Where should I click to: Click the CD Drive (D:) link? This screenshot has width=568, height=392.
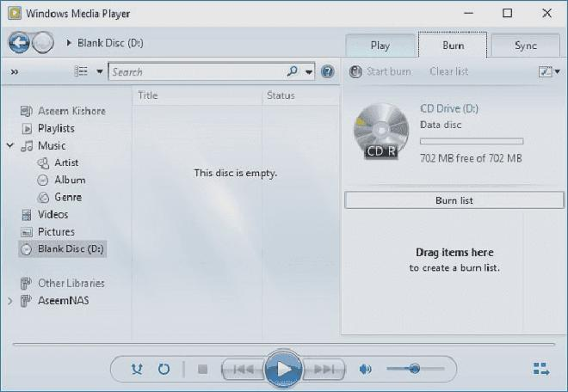click(x=449, y=108)
